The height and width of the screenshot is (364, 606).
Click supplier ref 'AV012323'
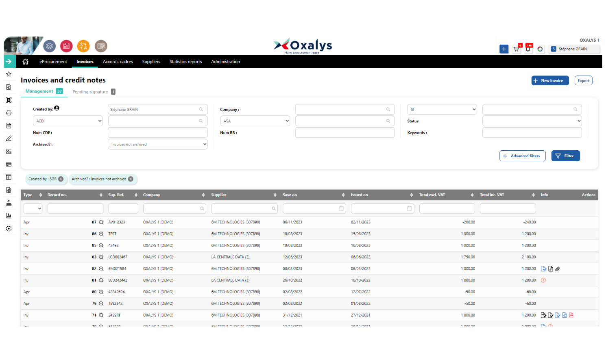117,222
